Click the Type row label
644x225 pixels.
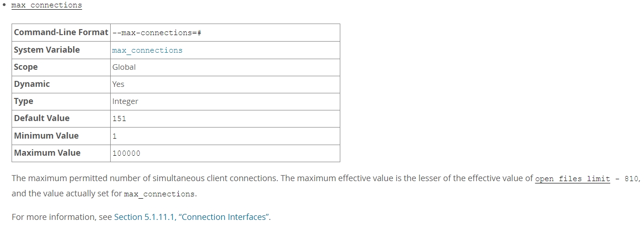(24, 101)
